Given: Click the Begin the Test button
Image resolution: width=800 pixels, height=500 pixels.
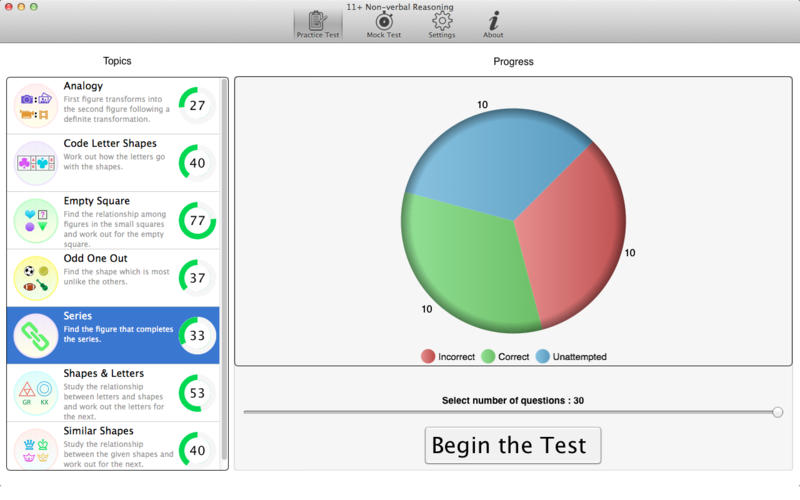Looking at the screenshot, I should pos(513,445).
